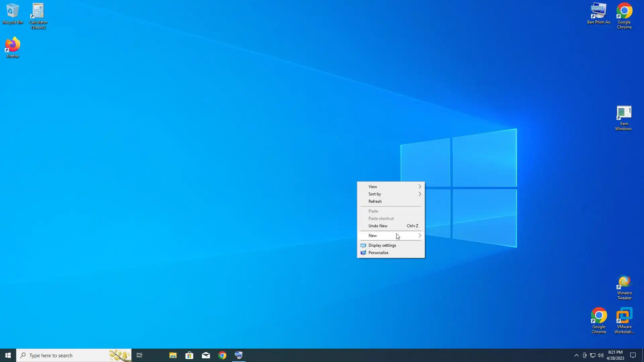Open the New submenu arrow

pos(419,236)
